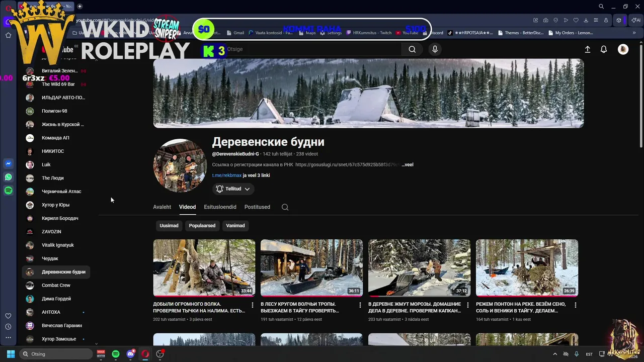Open Дима Гордей subscription in sidebar
Viewport: 644px width, 362px height.
pos(56,299)
